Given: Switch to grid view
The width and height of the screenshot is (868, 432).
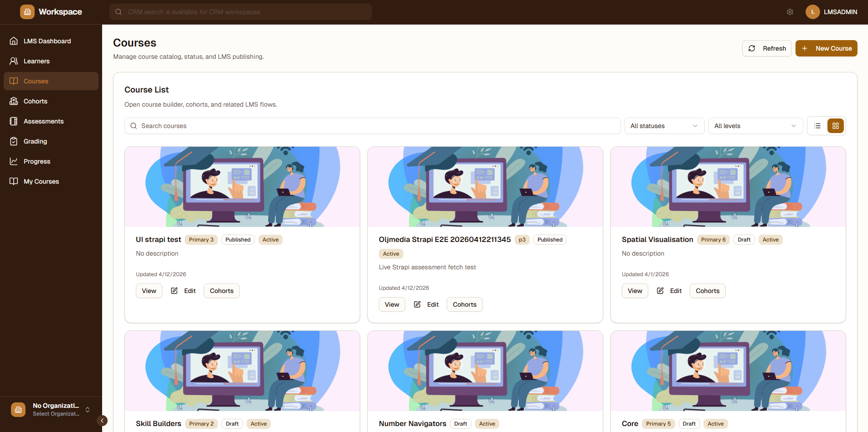Looking at the screenshot, I should [836, 126].
